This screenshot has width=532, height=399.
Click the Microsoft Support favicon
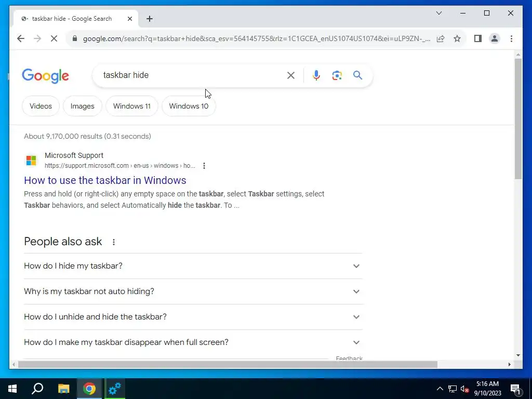[x=31, y=160]
